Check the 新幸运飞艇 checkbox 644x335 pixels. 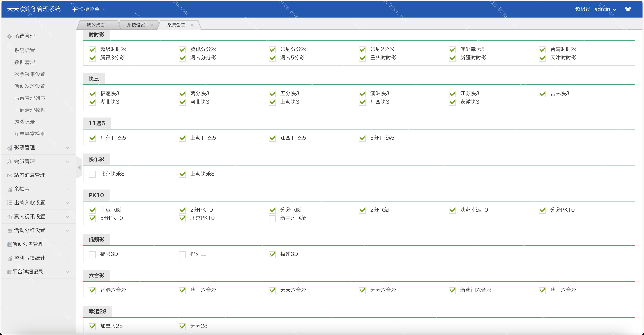[x=272, y=218]
